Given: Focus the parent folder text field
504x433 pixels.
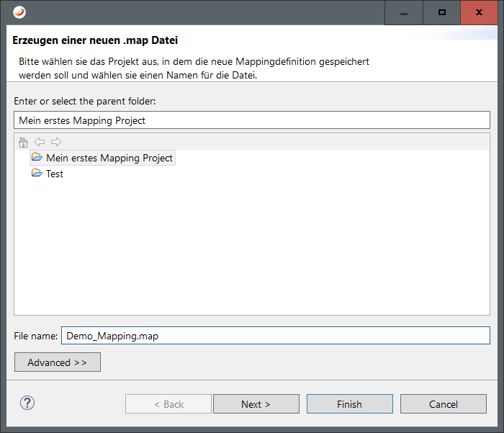Looking at the screenshot, I should [251, 120].
